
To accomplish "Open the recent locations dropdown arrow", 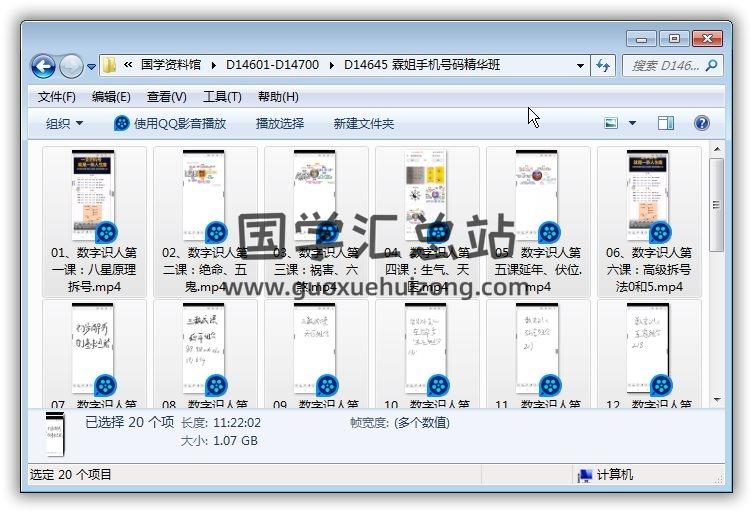I will (91, 67).
